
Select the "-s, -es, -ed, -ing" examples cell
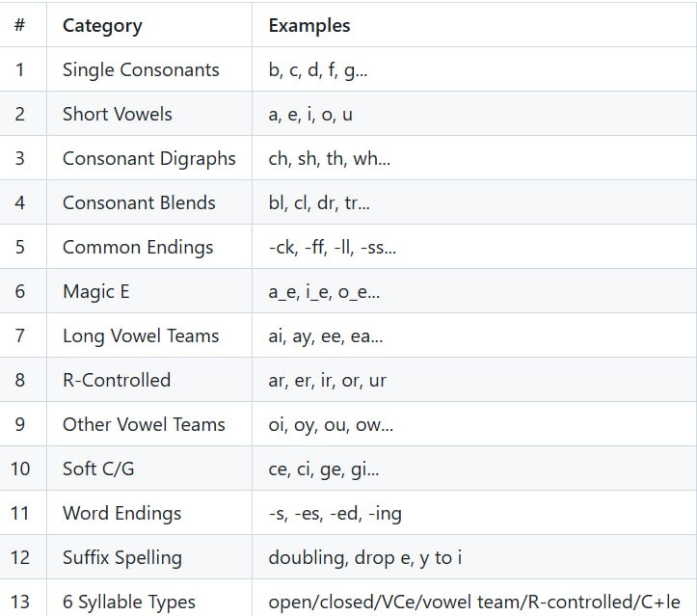(335, 514)
